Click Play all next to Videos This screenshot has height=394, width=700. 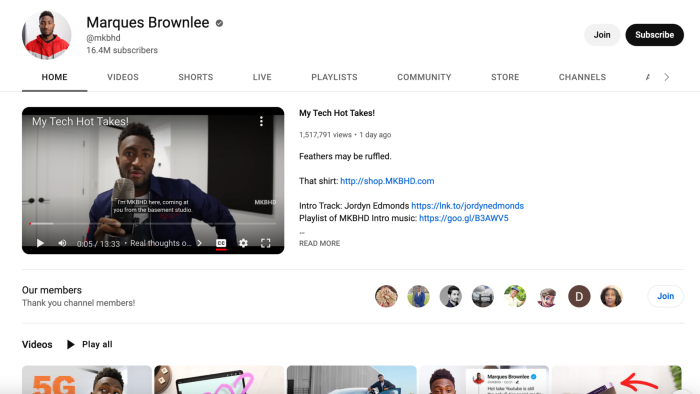[90, 344]
